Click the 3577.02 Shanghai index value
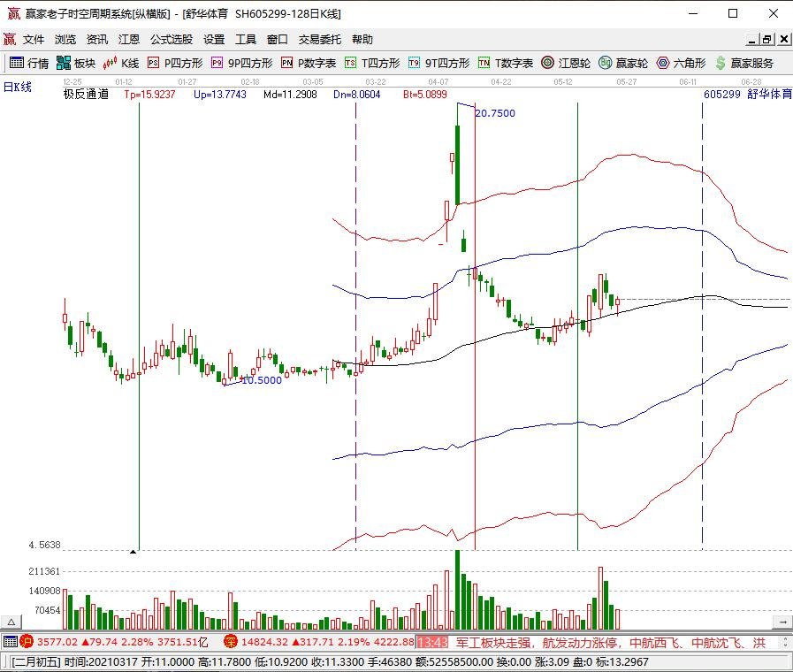The height and width of the screenshot is (672, 793). (57, 642)
